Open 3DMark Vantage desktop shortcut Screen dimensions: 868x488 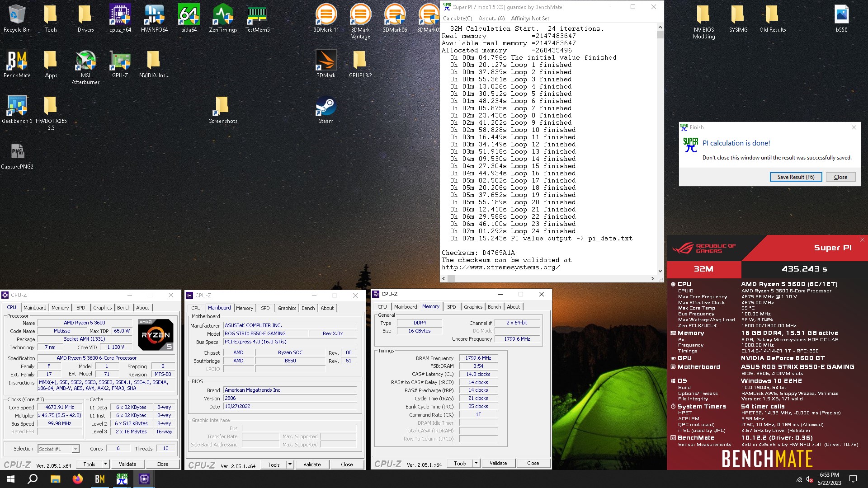[361, 21]
